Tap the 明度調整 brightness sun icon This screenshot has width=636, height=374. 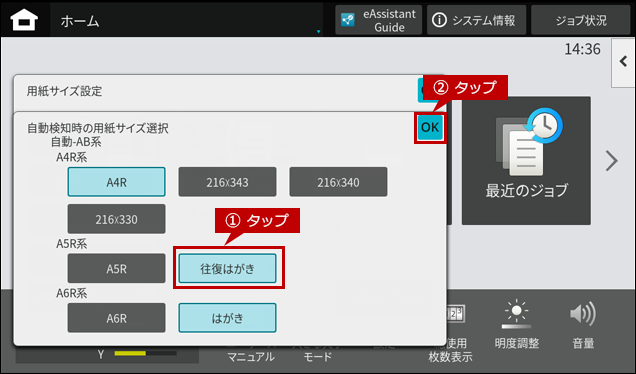(x=516, y=314)
